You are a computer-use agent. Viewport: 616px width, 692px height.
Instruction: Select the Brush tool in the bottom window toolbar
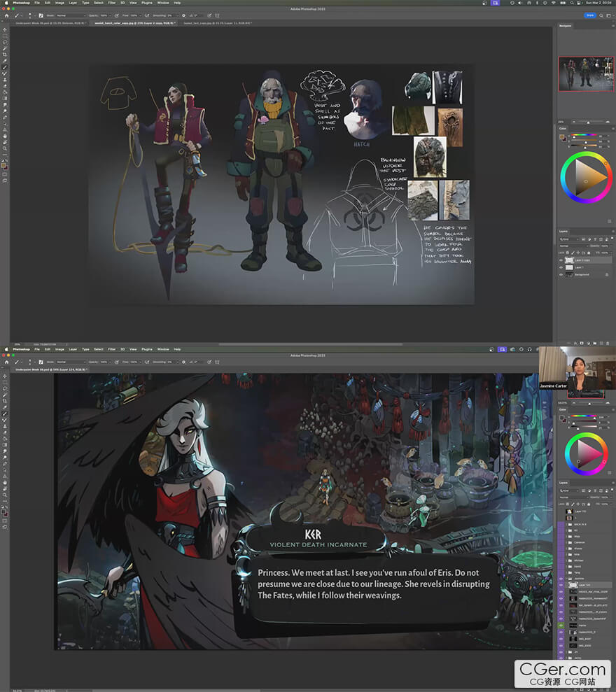6,414
